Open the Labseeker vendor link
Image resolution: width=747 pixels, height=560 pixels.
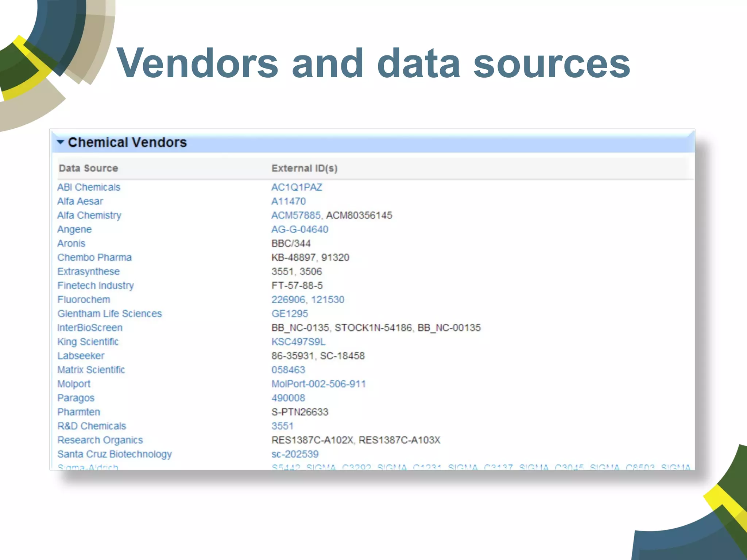tap(81, 356)
